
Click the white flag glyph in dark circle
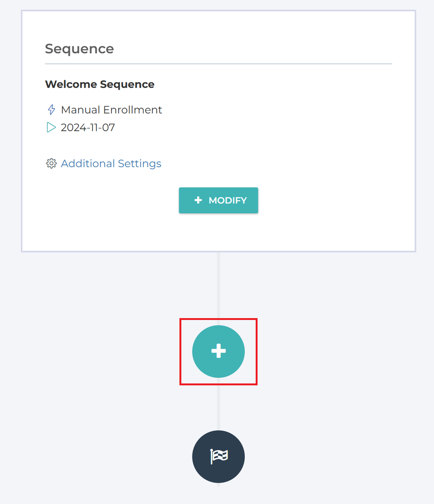click(x=219, y=456)
